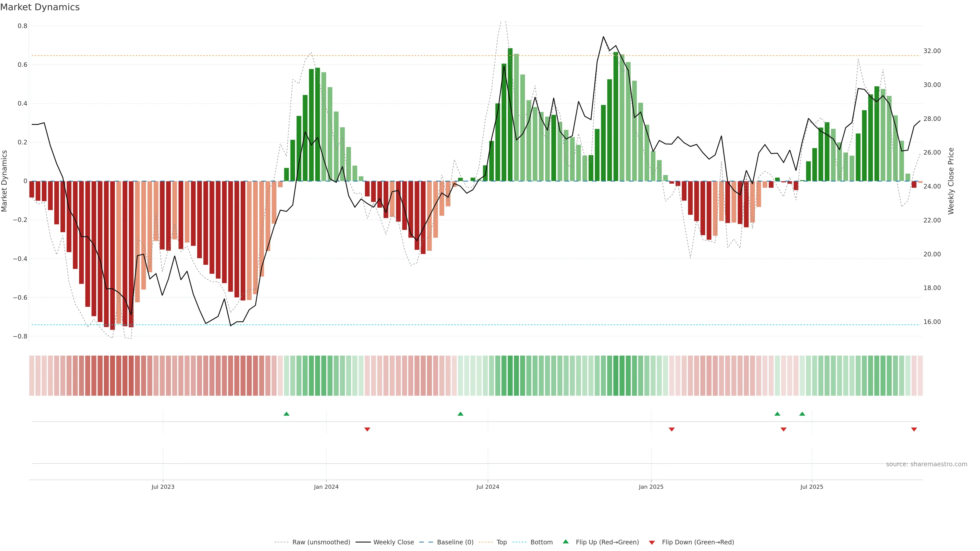The width and height of the screenshot is (980, 551).
Task: Click the Market Dynamics chart title
Action: tap(40, 7)
